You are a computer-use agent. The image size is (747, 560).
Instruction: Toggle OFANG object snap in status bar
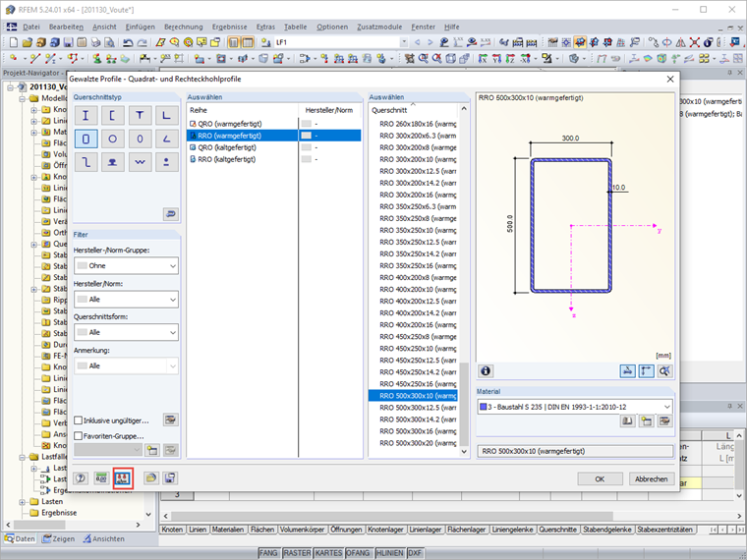(358, 553)
